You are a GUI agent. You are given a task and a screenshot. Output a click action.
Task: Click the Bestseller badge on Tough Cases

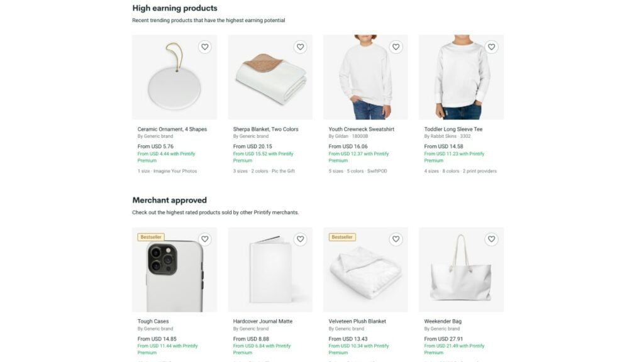152,237
